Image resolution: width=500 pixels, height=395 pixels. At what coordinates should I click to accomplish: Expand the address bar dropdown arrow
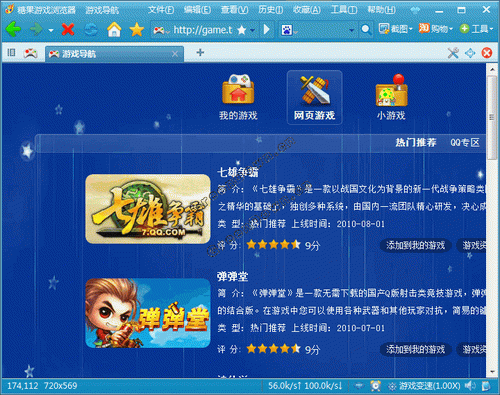pyautogui.click(x=253, y=30)
